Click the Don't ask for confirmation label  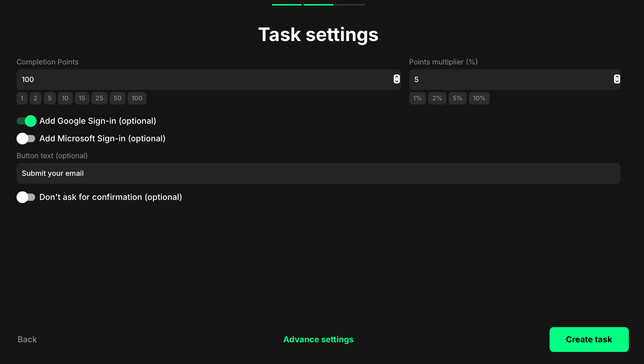click(111, 197)
